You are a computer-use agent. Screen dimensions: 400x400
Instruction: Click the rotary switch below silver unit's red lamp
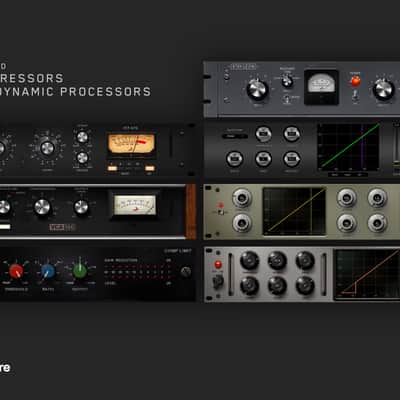218,282
